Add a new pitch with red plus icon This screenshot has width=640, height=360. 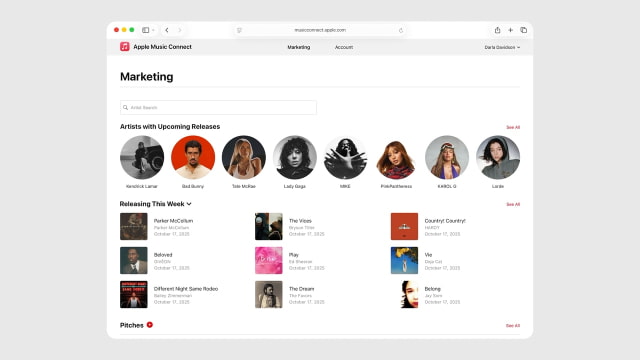(150, 325)
